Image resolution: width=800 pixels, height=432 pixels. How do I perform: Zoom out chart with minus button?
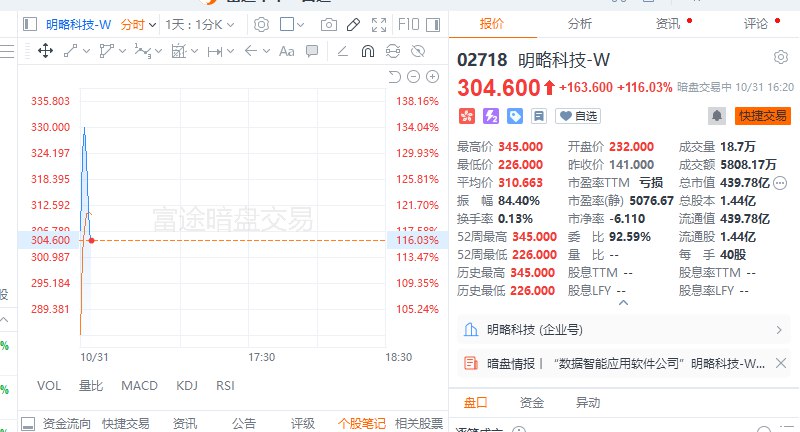click(x=414, y=77)
